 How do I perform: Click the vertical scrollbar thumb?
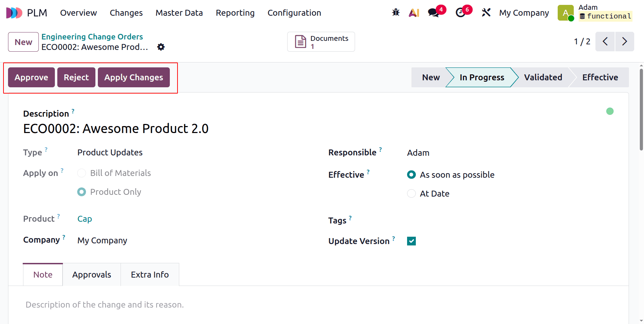coord(641,109)
